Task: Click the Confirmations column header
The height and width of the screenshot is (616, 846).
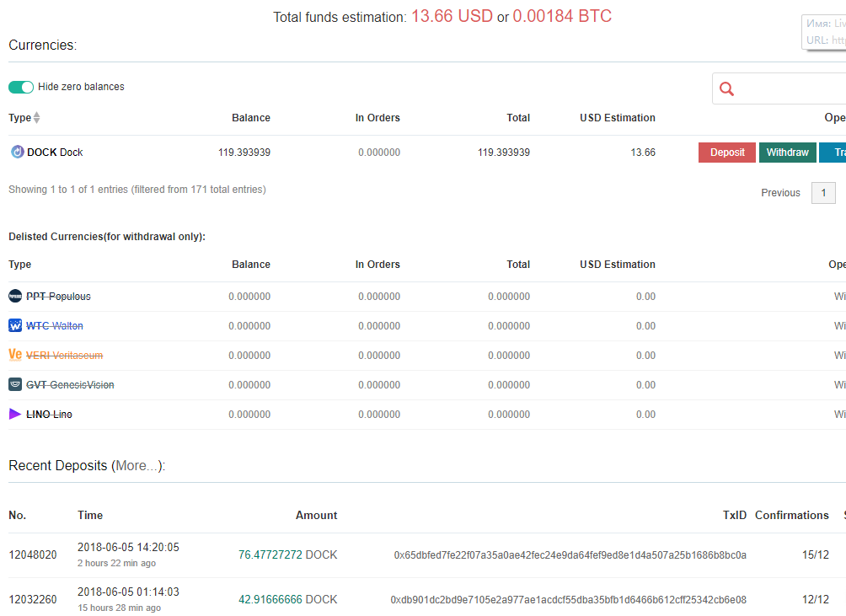Action: (791, 516)
